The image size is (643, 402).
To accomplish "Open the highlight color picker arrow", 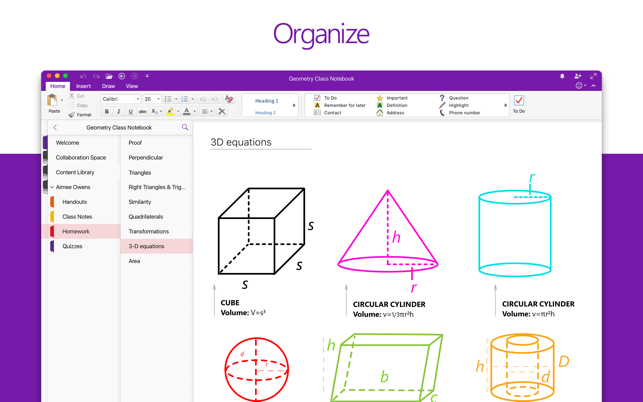I will point(178,112).
